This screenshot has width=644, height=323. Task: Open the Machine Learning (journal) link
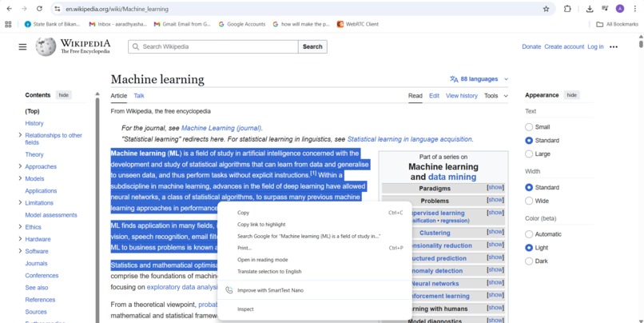point(221,128)
